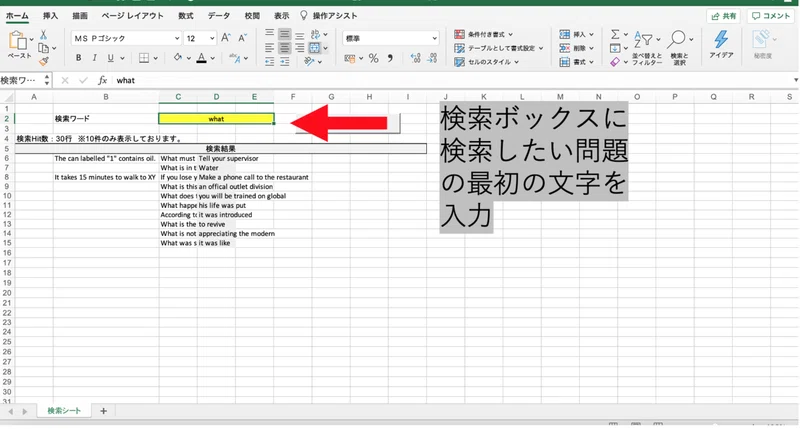Click the Copy icon in the ribbon
Screen dimensions: 800x429
pyautogui.click(x=43, y=48)
